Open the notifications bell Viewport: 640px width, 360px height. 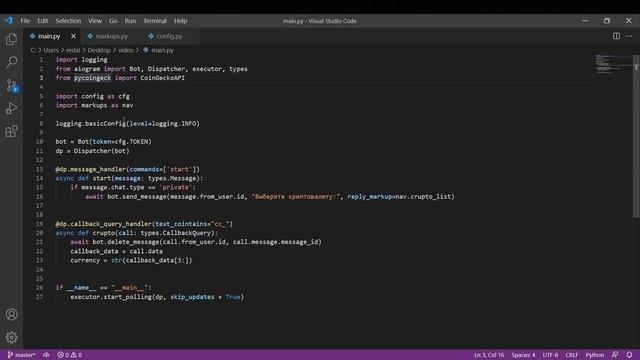[x=629, y=355]
